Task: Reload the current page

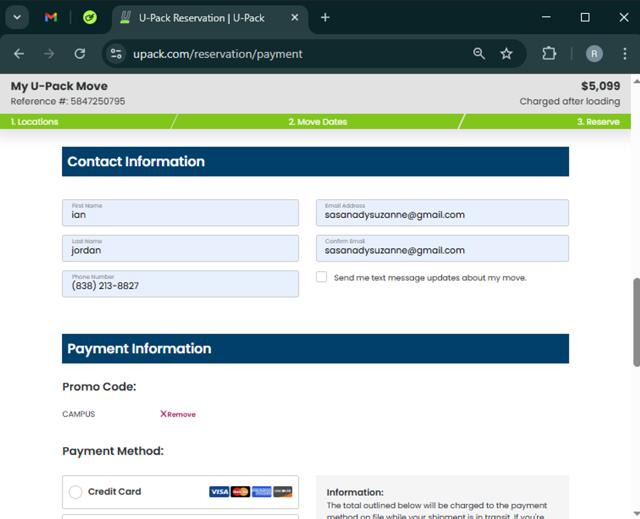Action: [80, 53]
